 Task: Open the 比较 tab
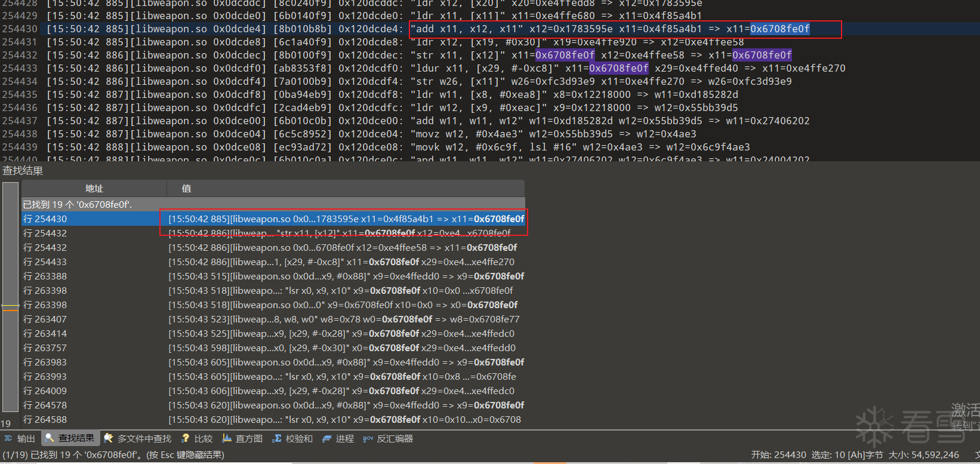pos(197,438)
